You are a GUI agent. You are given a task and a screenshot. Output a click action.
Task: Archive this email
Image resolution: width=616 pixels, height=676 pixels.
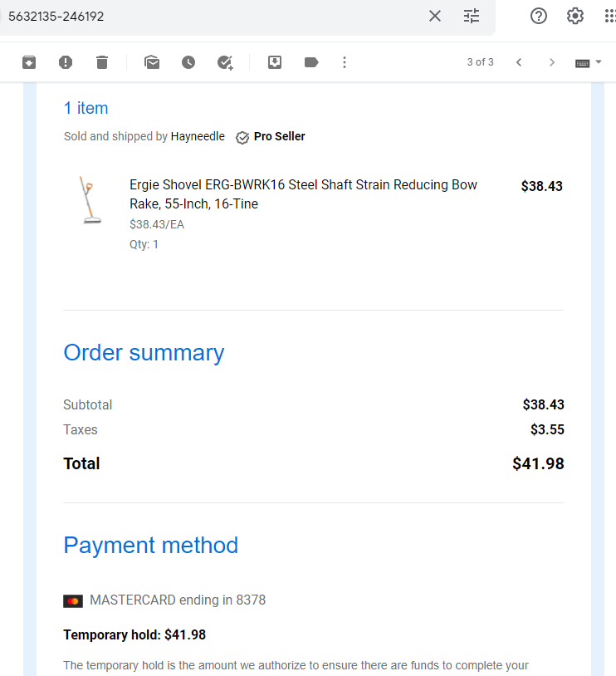click(x=29, y=62)
